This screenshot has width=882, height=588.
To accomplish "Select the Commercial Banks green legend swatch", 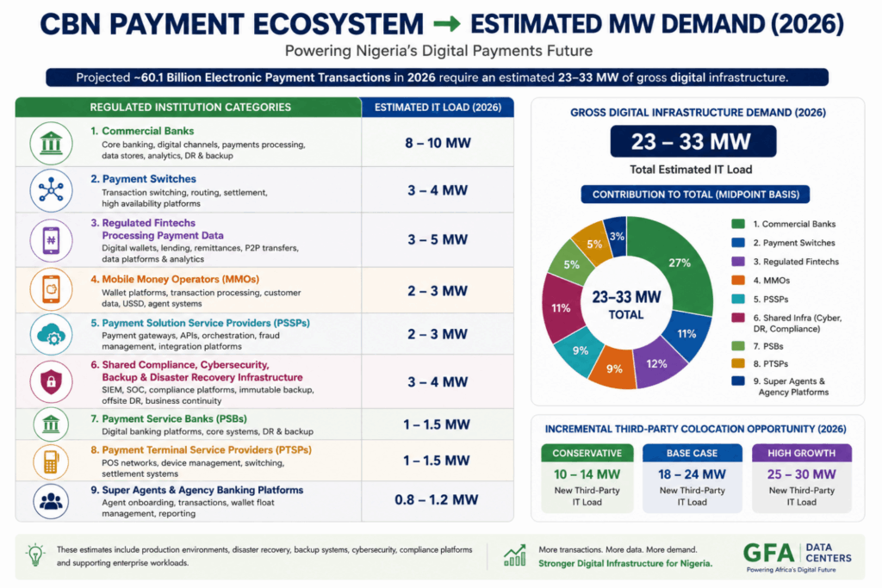I will 738,224.
